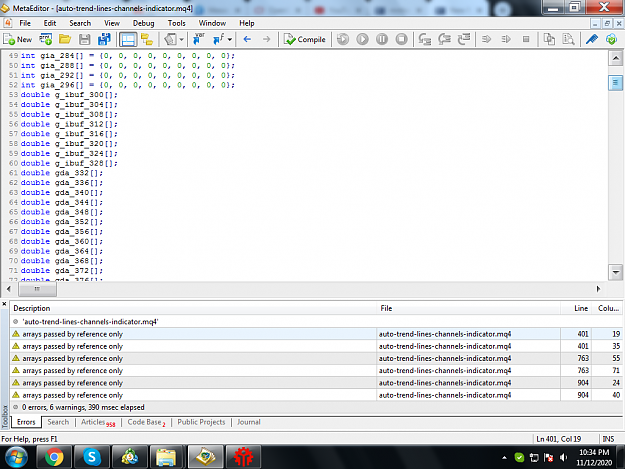The image size is (625, 469).
Task: Sort by the Line column header
Action: click(577, 308)
